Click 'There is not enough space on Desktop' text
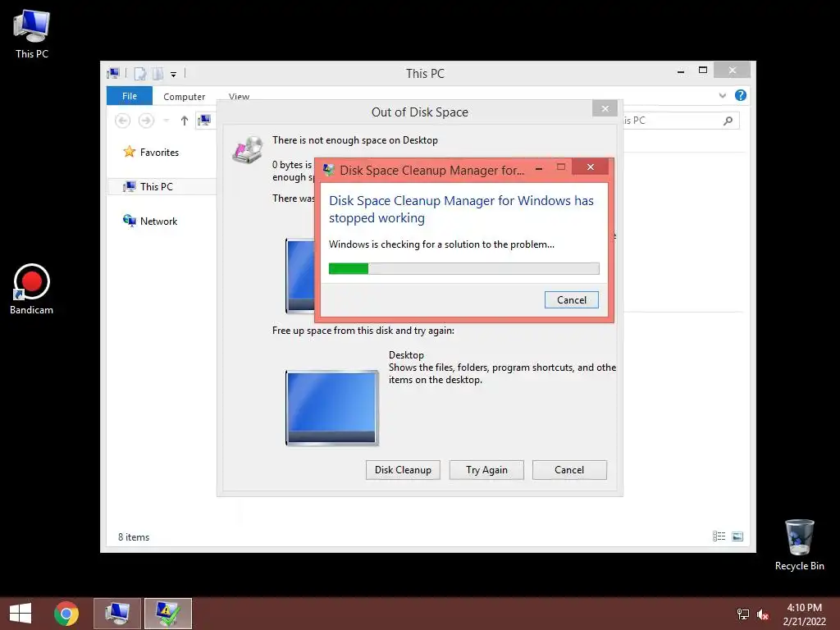Screen dimensions: 840x630 355,140
